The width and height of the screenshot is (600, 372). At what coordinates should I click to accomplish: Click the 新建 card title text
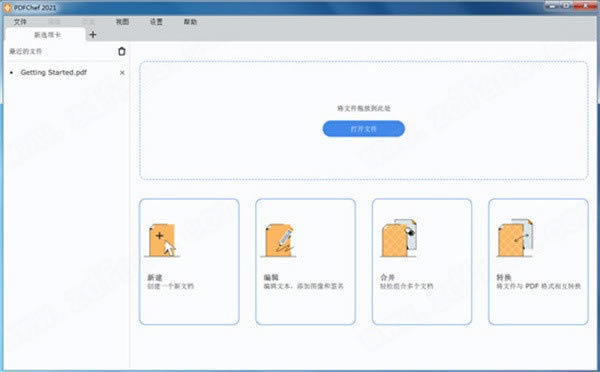155,277
